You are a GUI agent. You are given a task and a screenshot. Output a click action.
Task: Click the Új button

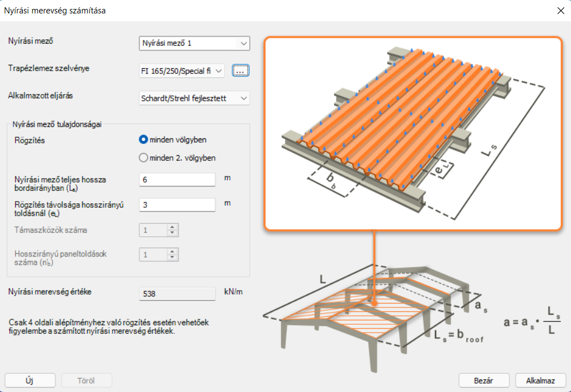click(x=30, y=380)
